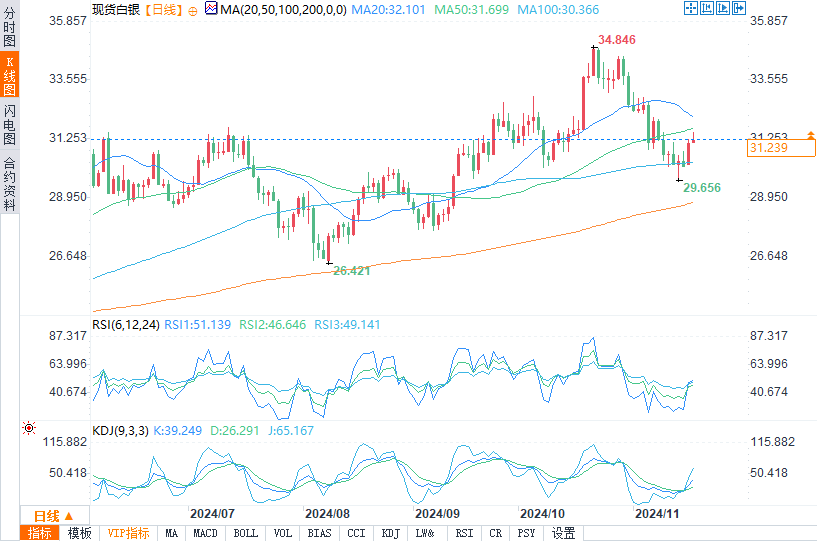Click the export chart arrow icon
Image resolution: width=817 pixels, height=541 pixels.
tap(739, 8)
